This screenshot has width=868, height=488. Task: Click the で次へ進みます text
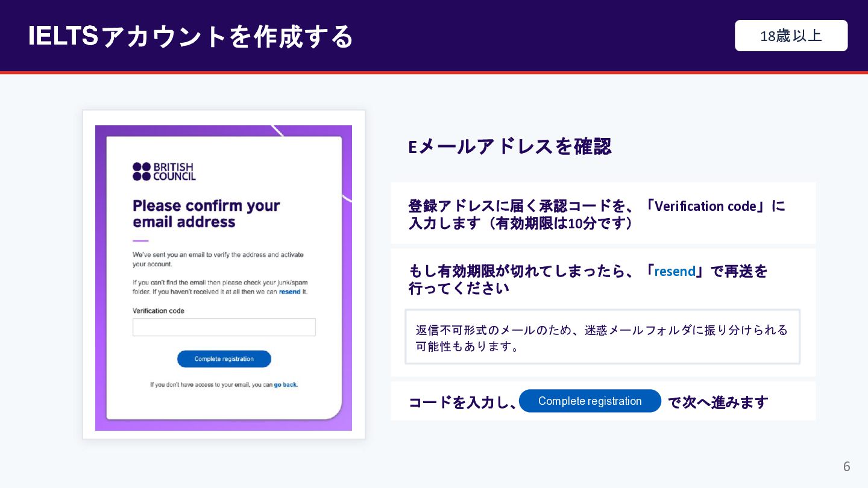click(x=718, y=402)
